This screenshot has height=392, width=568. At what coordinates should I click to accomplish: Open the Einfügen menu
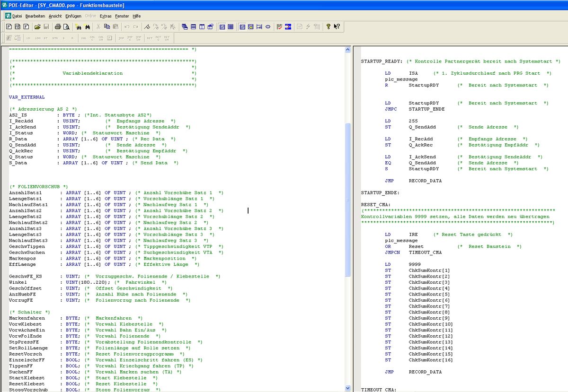73,16
